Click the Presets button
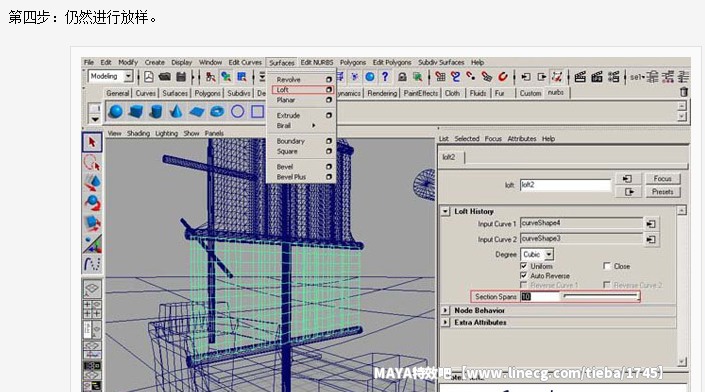Screen dimensions: 705x392 (662, 192)
